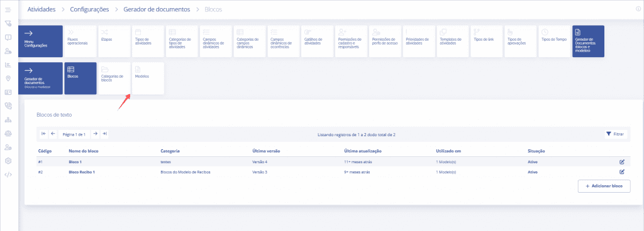Select the Blocos tab tile
The image size is (644, 231).
tap(80, 78)
